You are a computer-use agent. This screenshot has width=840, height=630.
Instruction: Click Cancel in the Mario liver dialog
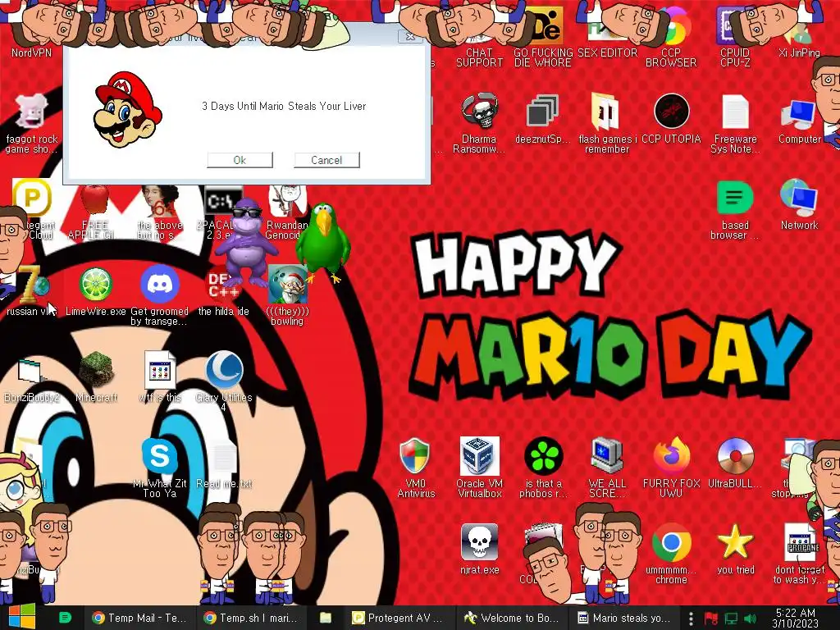pos(326,160)
